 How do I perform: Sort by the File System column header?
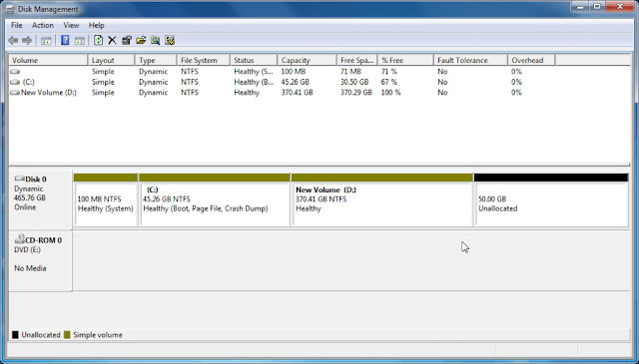[x=203, y=60]
